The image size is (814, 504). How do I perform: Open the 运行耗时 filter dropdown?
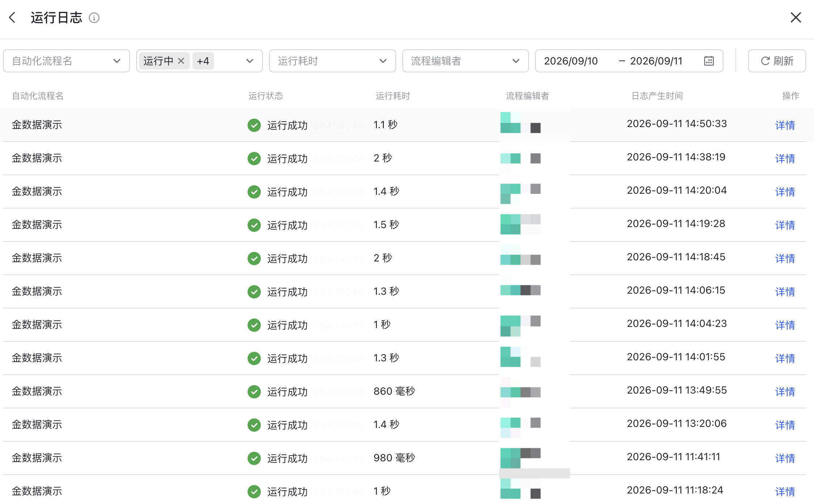pyautogui.click(x=332, y=61)
